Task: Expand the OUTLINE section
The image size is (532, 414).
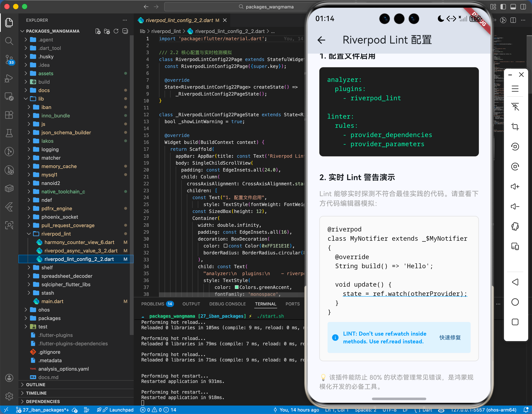Action: pyautogui.click(x=36, y=384)
